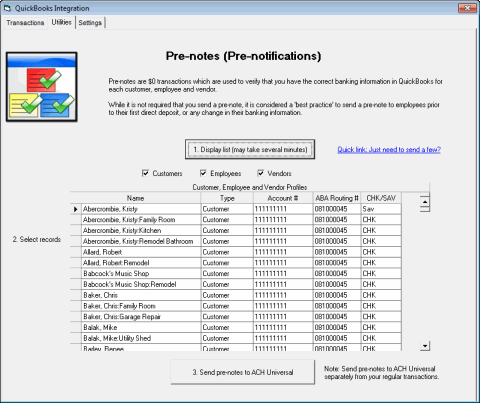This screenshot has height=403, width=480.
Task: Click the row selector beside Balak, Mike
Action: 76,327
